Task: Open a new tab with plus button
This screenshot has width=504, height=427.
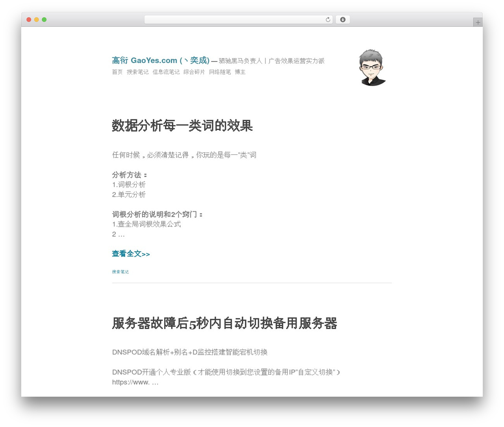Action: [x=478, y=22]
